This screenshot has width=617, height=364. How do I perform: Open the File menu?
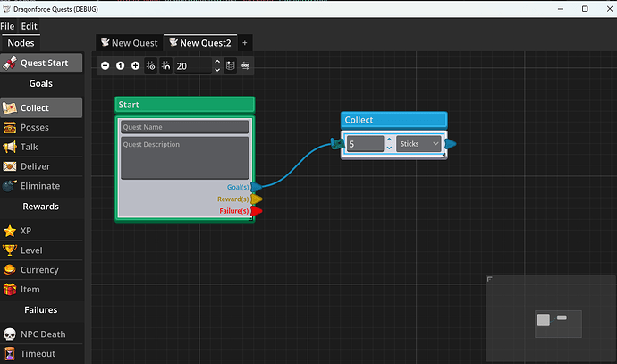(x=7, y=26)
